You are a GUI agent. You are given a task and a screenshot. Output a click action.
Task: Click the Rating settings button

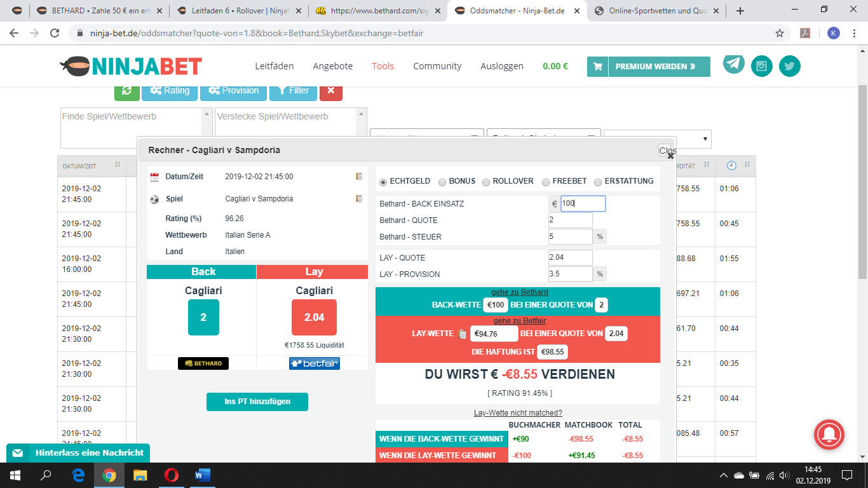pos(170,90)
